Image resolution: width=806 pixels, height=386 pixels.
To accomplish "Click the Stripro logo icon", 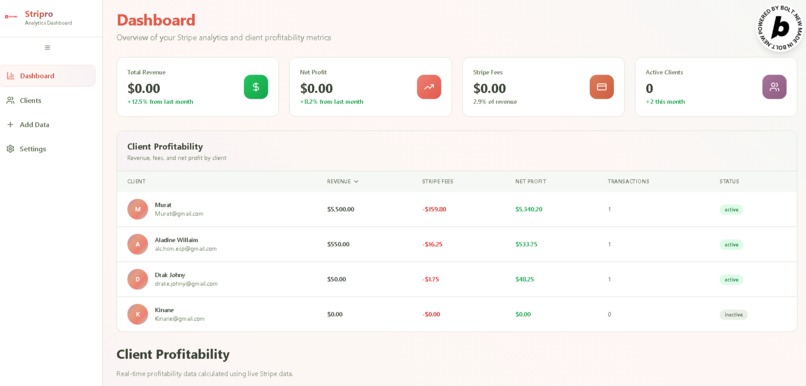I will click(x=11, y=16).
